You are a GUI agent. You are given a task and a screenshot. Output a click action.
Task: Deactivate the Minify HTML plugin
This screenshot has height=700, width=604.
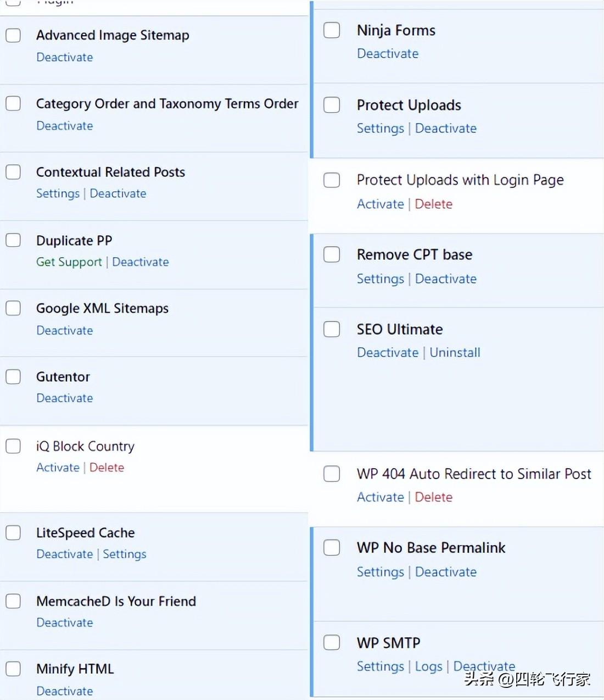65,691
